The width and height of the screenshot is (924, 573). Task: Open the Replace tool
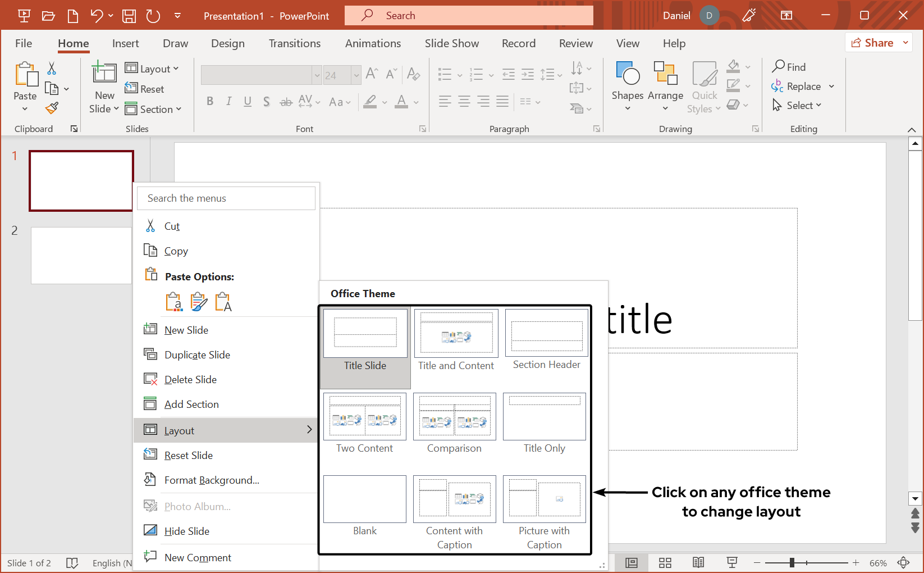tap(801, 86)
